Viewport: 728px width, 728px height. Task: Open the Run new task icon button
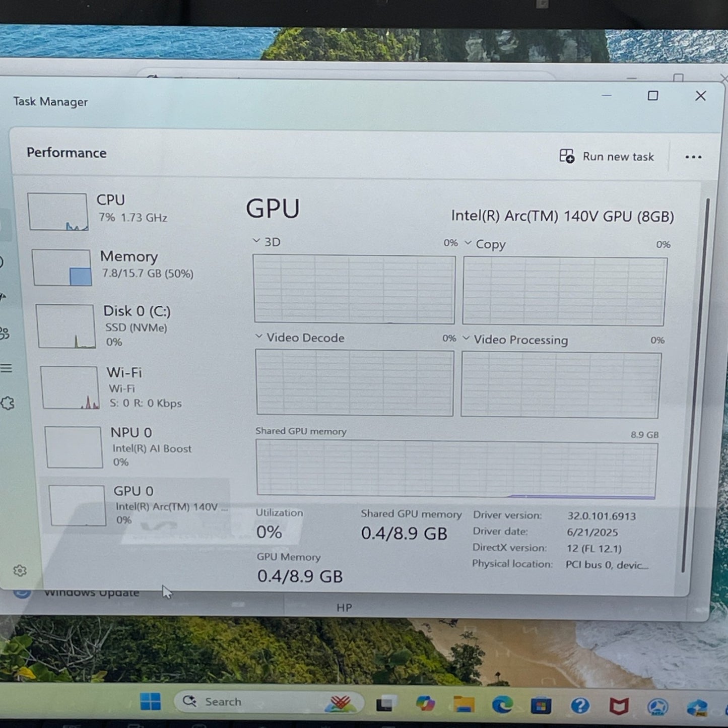(x=567, y=157)
